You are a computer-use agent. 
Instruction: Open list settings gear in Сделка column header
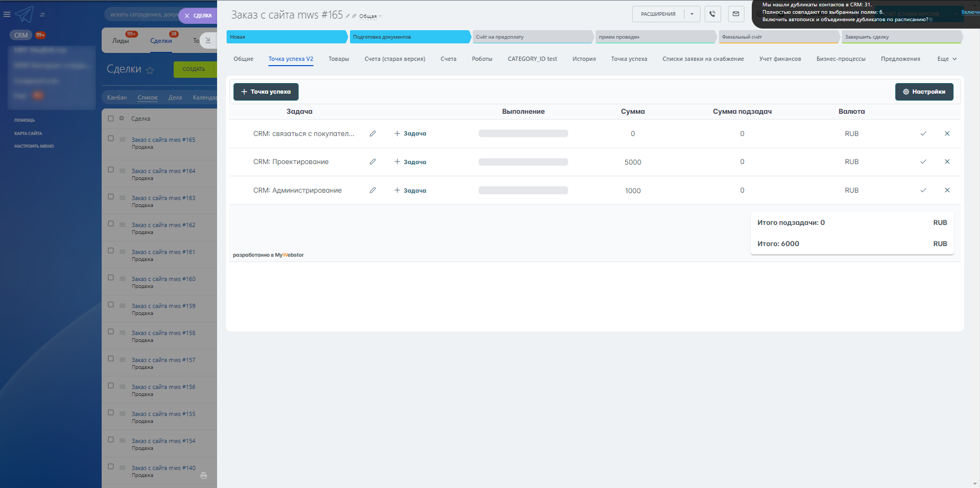pos(122,119)
